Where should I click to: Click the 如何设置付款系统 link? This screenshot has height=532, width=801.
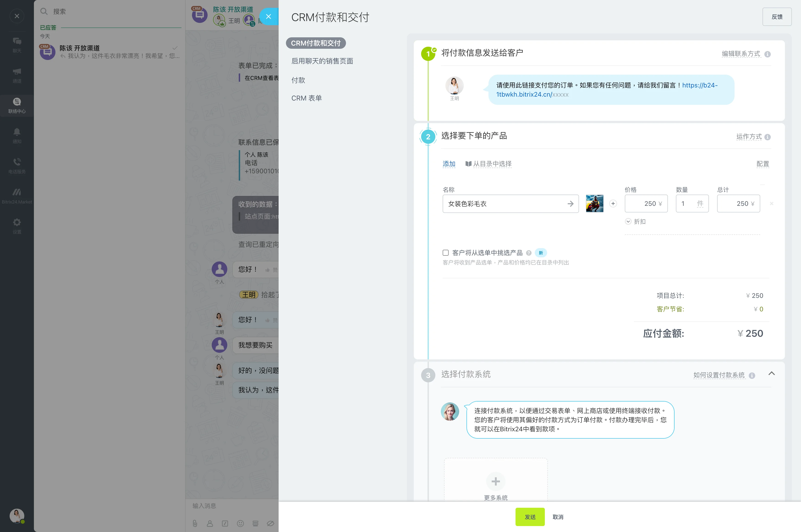[x=719, y=375]
